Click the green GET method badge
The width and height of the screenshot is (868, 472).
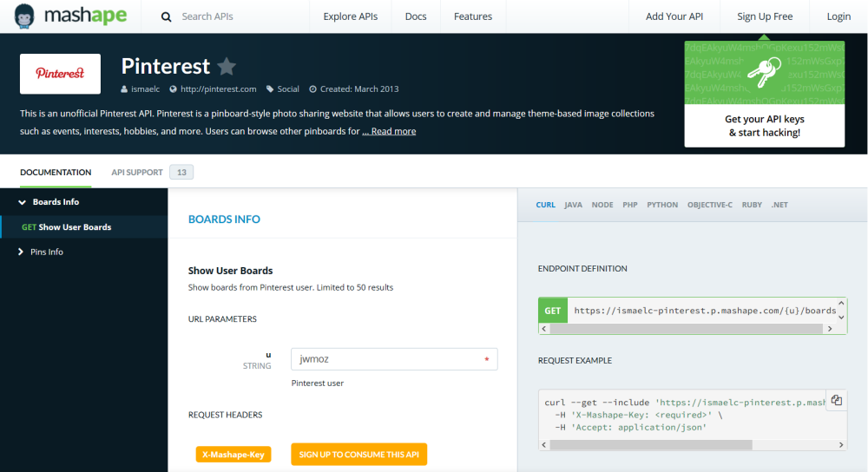552,311
